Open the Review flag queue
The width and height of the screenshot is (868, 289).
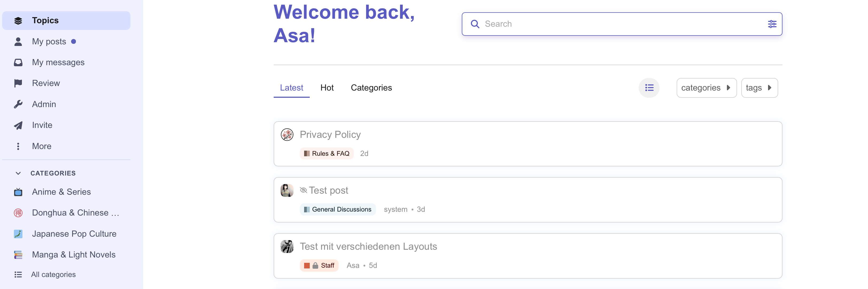tap(46, 83)
